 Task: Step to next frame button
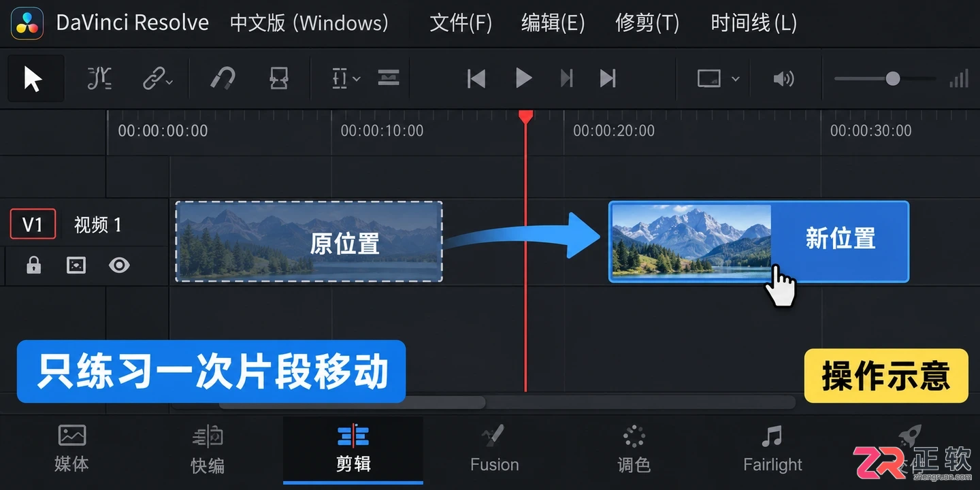tap(566, 78)
